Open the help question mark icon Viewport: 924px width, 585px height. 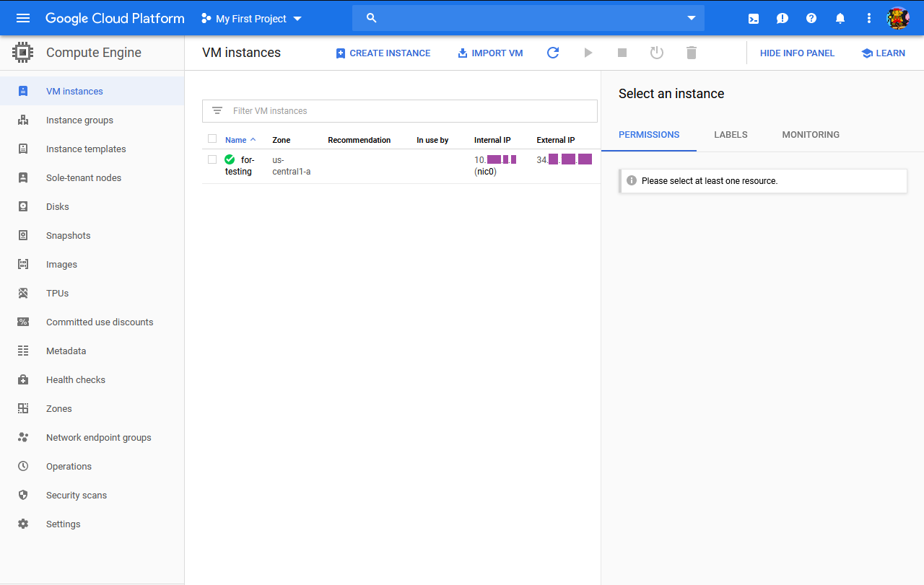point(811,18)
